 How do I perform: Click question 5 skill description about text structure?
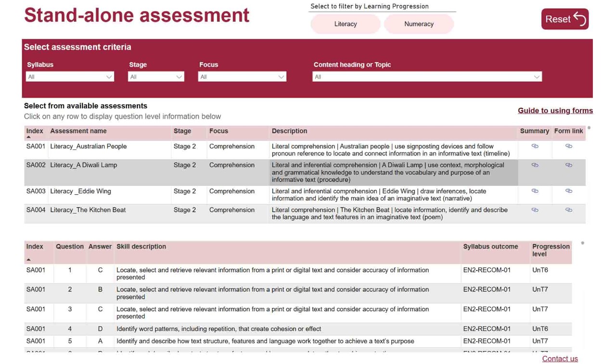265,341
